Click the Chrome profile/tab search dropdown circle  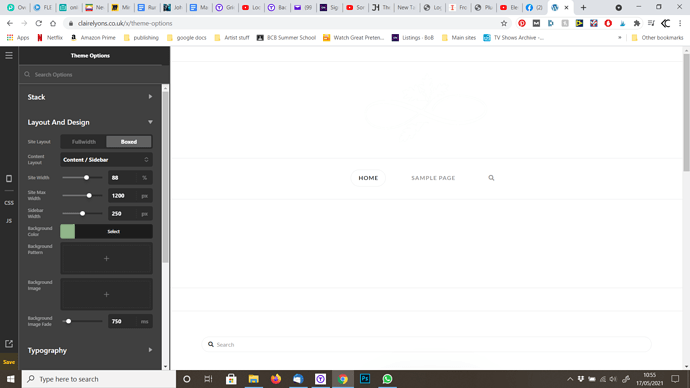click(619, 7)
